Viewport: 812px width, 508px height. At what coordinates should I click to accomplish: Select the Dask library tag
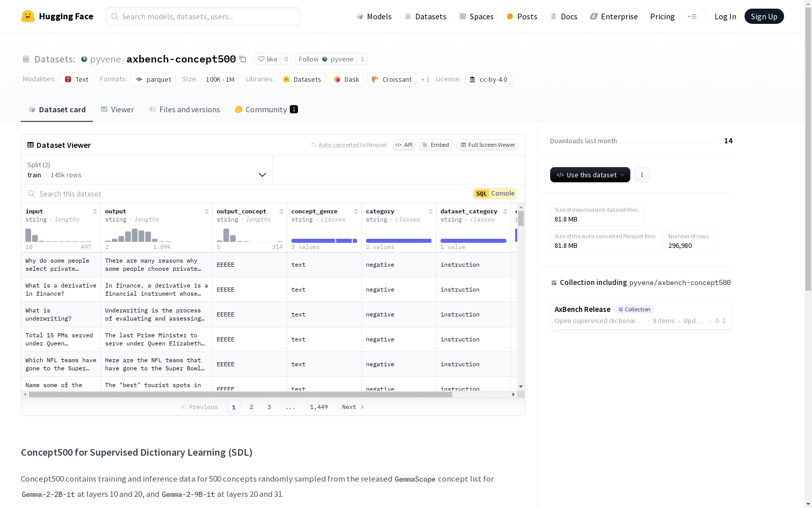(x=347, y=79)
